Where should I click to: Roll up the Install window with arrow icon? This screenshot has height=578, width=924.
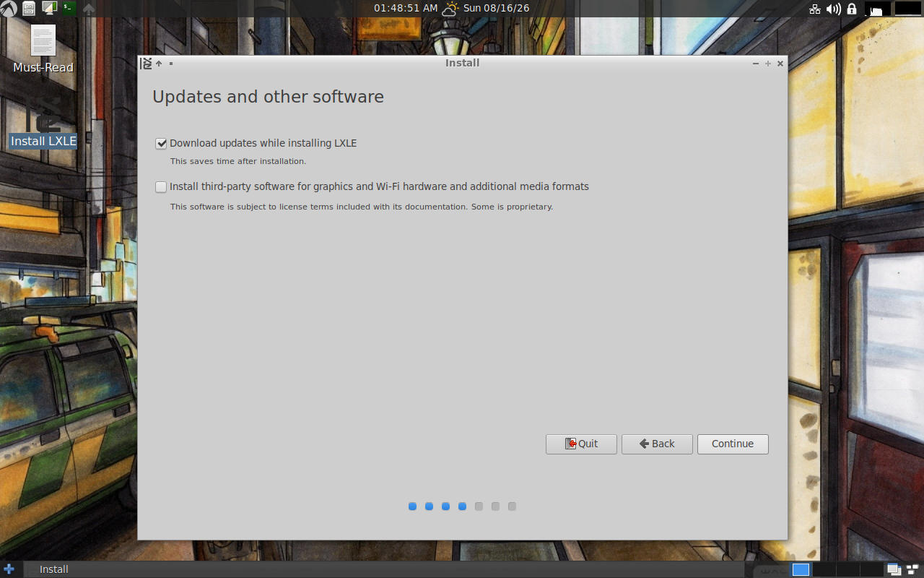tap(159, 64)
